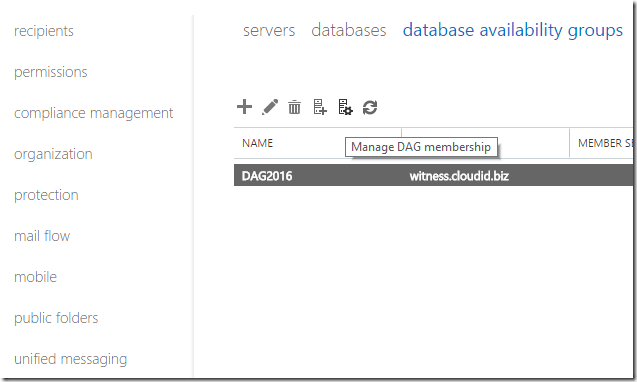Open compliance management section
637x382 pixels.
[93, 113]
